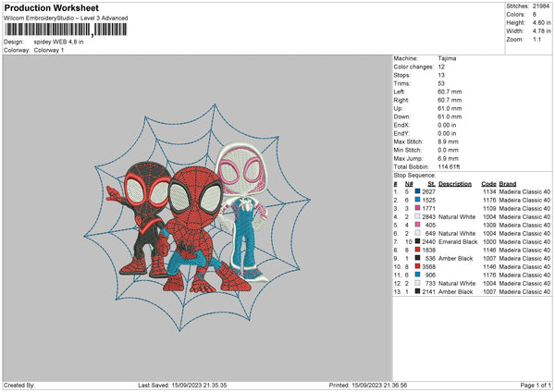Pick the pink swatch in stop 3
The image size is (555, 392).
(419, 208)
